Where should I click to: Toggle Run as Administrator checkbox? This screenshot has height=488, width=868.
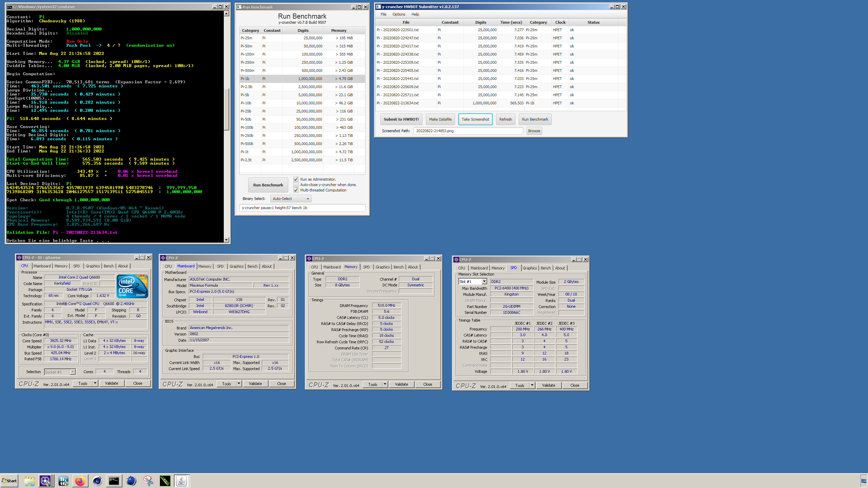coord(296,179)
